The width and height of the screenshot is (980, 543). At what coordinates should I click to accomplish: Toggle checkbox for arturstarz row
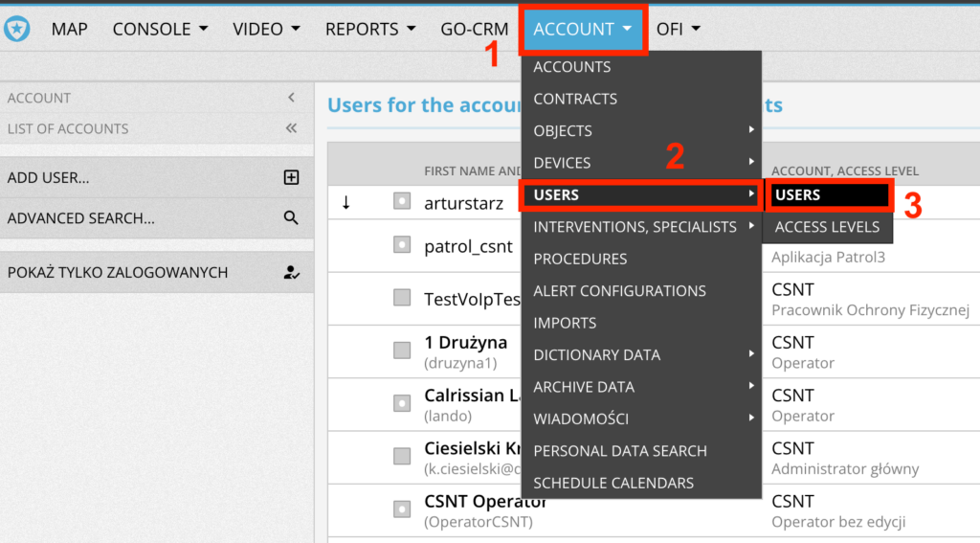point(402,201)
